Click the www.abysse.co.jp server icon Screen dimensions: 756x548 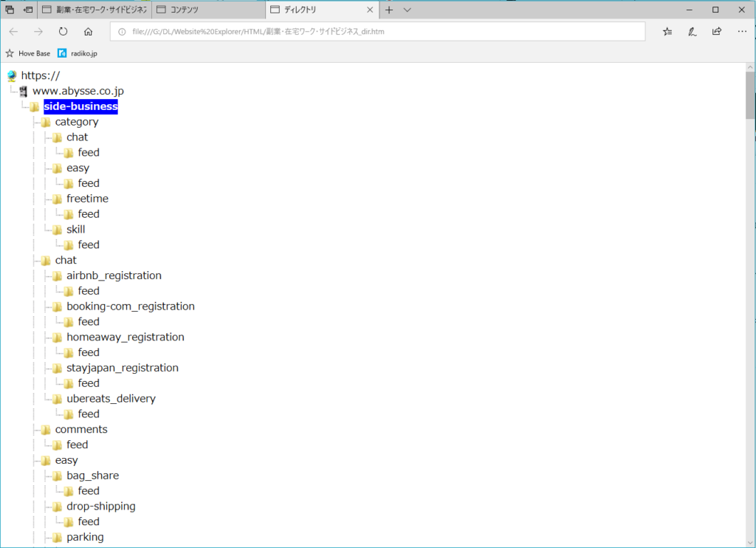pos(23,91)
